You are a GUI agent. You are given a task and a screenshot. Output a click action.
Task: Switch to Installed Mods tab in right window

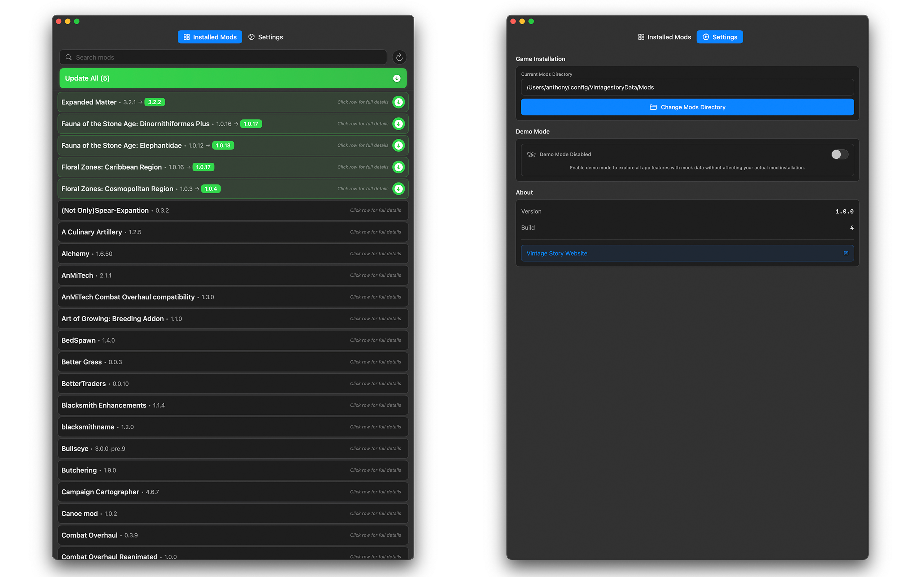(x=664, y=37)
